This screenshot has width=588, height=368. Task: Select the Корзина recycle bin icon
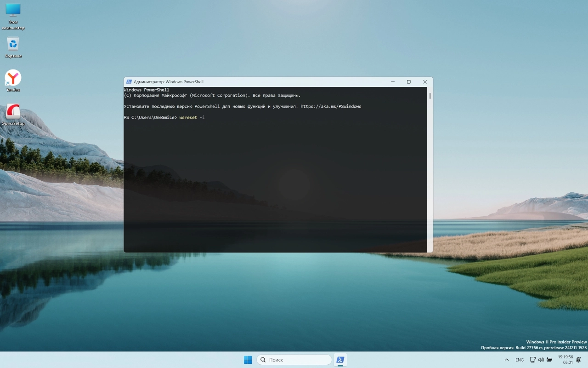coord(13,48)
